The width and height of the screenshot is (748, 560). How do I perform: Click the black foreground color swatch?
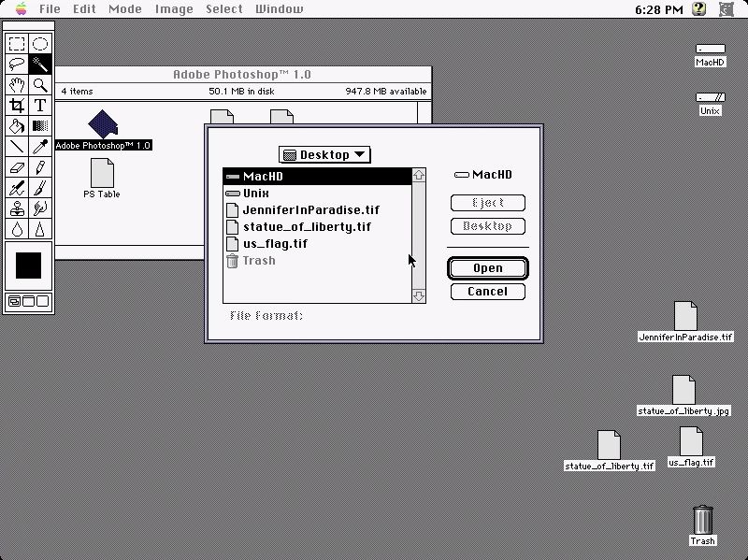point(28,266)
